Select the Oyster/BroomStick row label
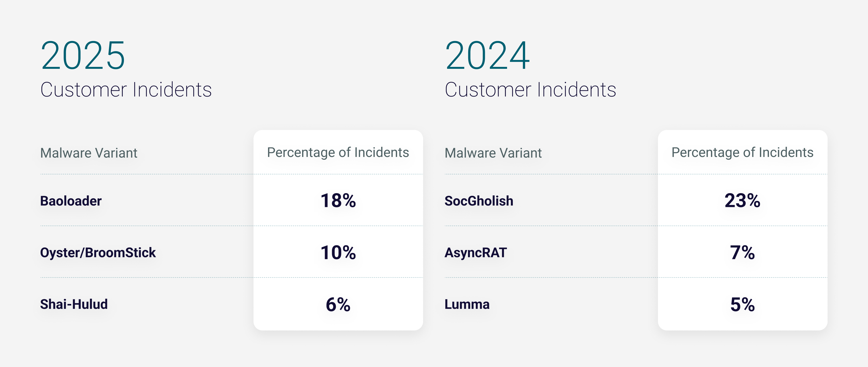This screenshot has height=367, width=868. click(98, 253)
